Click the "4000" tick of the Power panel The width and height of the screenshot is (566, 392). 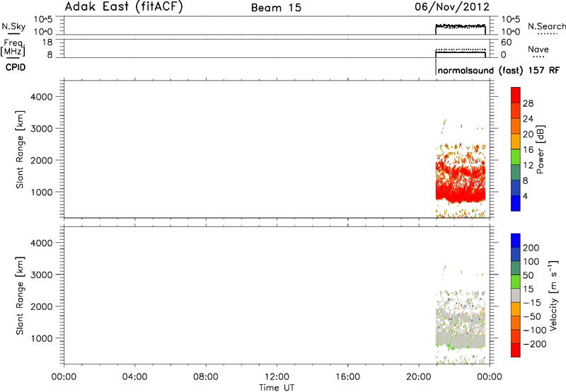pos(42,97)
